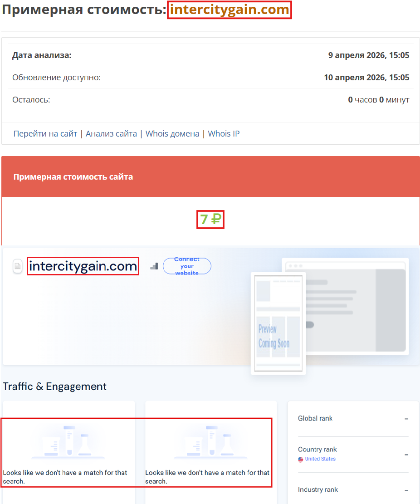Click the highlighted intercitygain.com title
Image resolution: width=420 pixels, height=504 pixels.
click(x=230, y=10)
